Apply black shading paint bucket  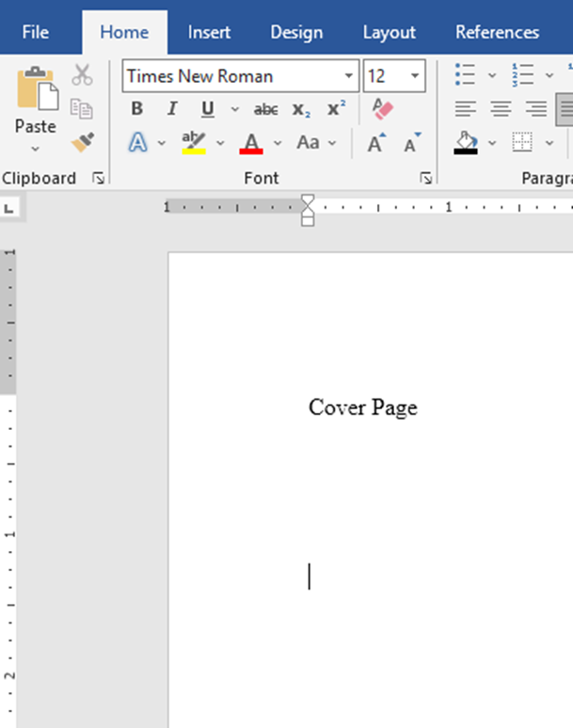click(466, 143)
